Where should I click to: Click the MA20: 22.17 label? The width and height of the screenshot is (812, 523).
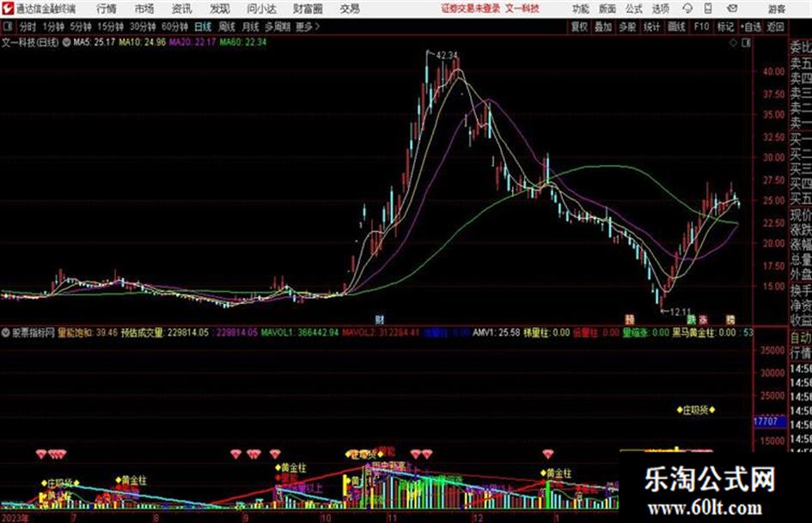(x=192, y=42)
